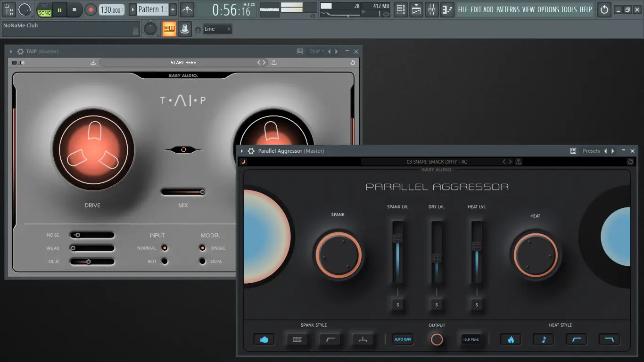This screenshot has height=362, width=644.
Task: Click the pattern/playlist routing icon at far left
Action: click(9, 9)
